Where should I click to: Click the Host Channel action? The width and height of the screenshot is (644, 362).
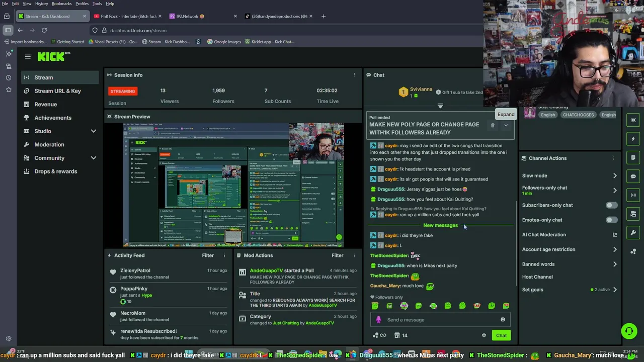point(537,277)
